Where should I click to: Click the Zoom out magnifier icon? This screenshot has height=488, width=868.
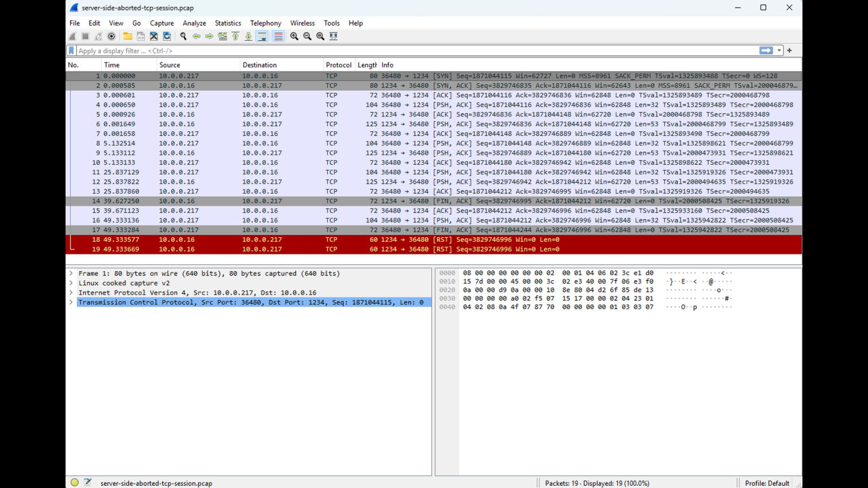[x=307, y=36]
